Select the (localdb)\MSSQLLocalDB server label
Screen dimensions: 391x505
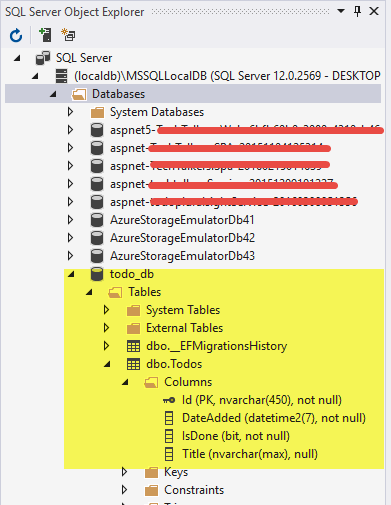(x=227, y=76)
